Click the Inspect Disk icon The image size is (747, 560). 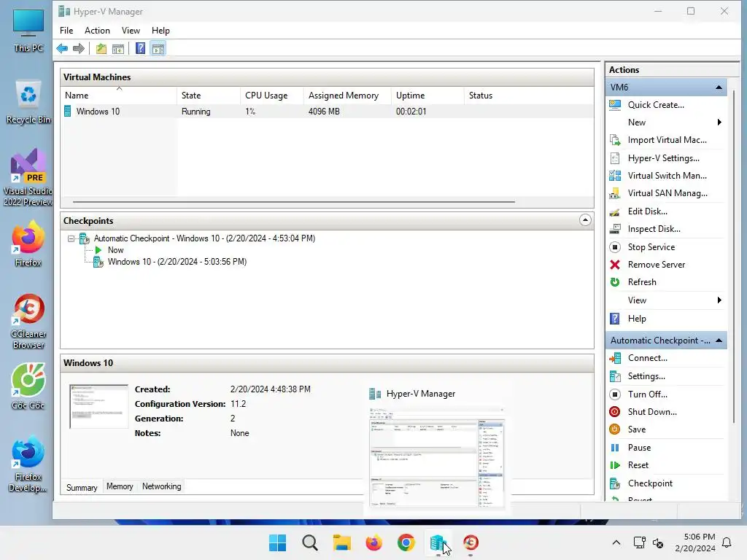coord(615,229)
